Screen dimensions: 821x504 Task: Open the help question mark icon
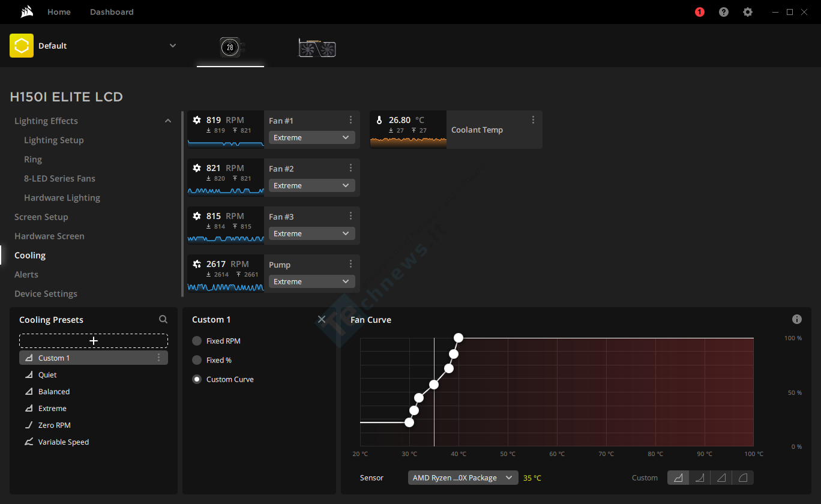coord(724,12)
